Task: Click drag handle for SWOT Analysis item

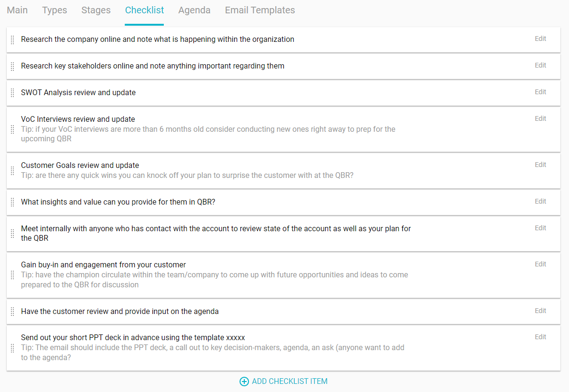Action: 12,93
